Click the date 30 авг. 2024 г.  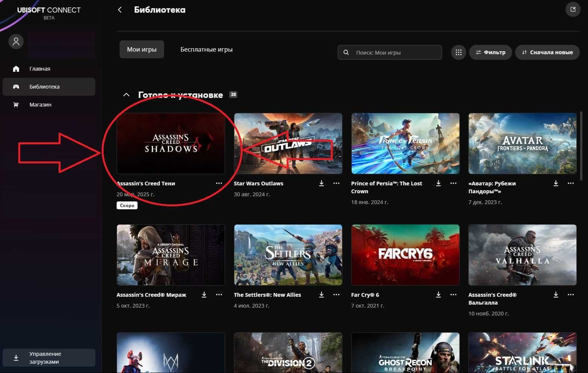pos(252,194)
